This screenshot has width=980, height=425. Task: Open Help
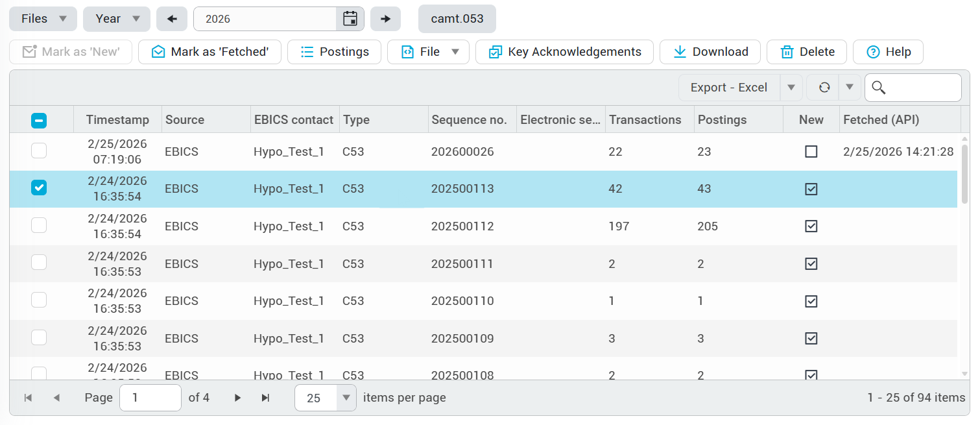(887, 52)
